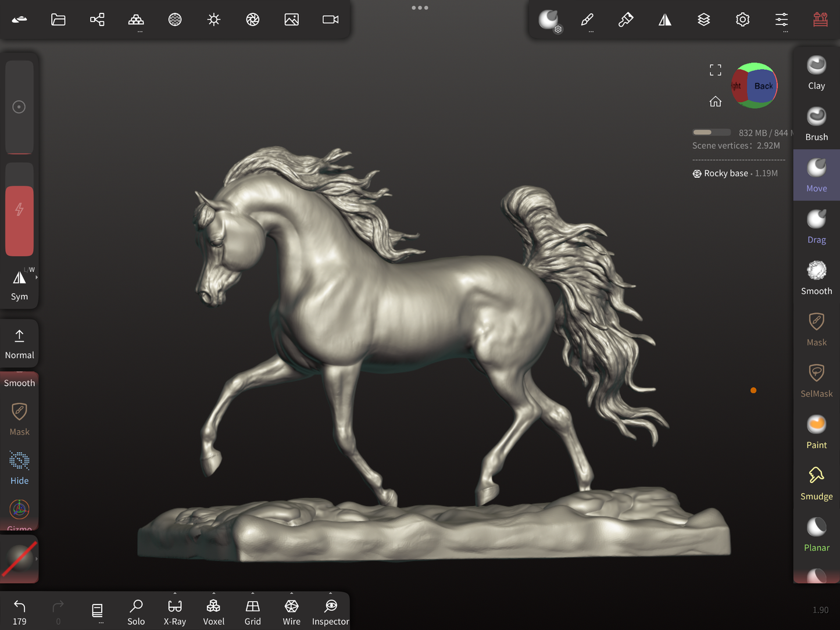
Task: Open the Layers panel icon
Action: click(x=703, y=20)
